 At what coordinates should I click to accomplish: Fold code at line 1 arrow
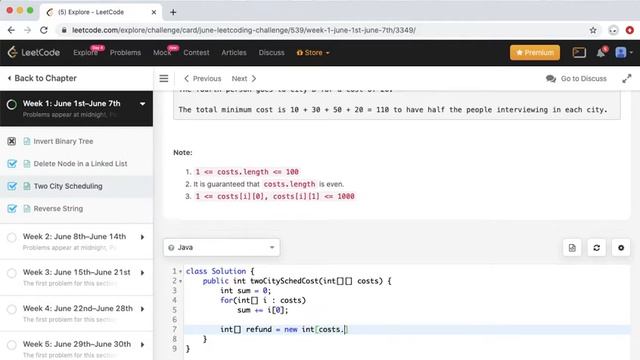[x=180, y=271]
